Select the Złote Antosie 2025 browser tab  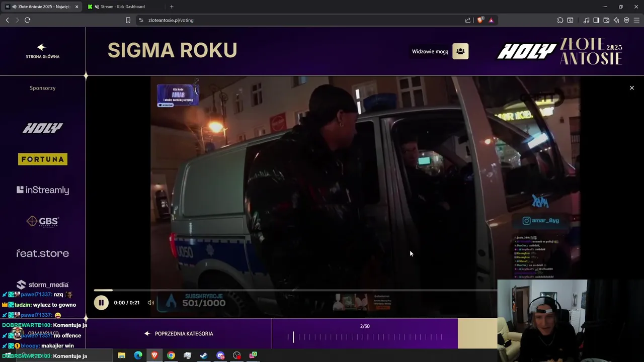(x=41, y=7)
